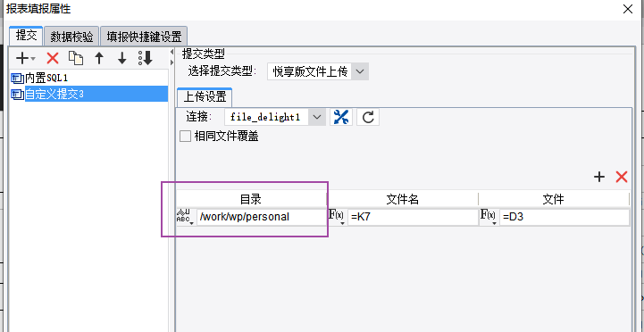Enable 相同文件覆盖 checkbox
Image resolution: width=644 pixels, height=332 pixels.
[x=185, y=137]
